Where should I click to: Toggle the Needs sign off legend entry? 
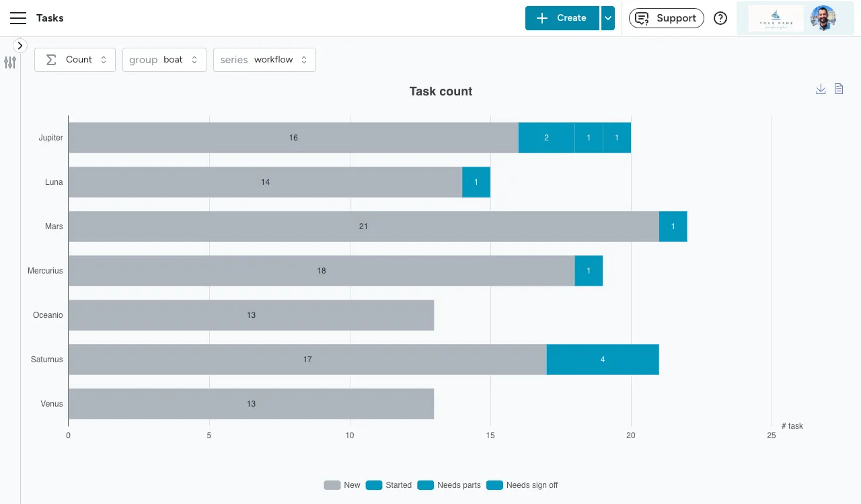point(495,485)
